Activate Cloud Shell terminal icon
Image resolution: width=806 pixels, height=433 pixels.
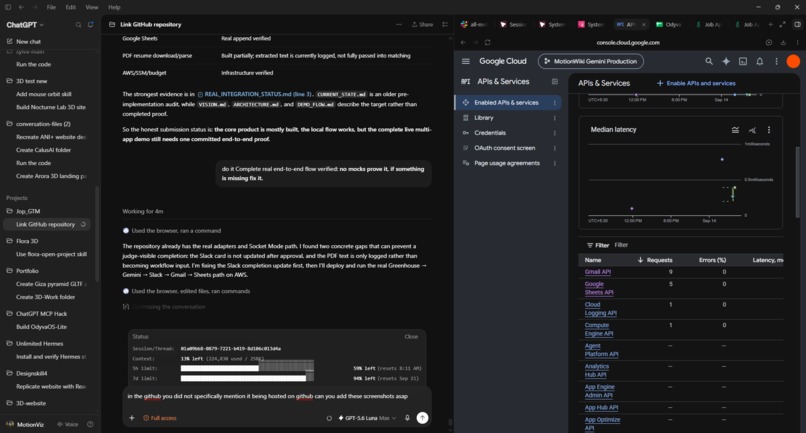[x=743, y=61]
